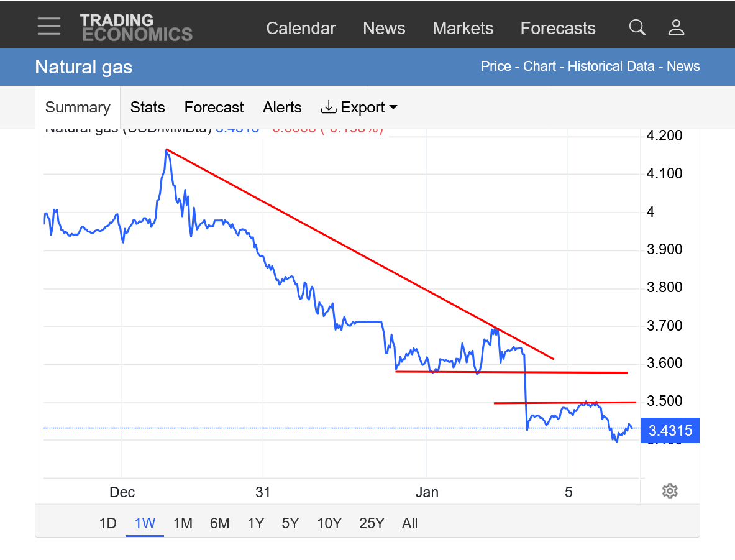This screenshot has width=735, height=560.
Task: Choose the 6M chart range
Action: [x=219, y=523]
